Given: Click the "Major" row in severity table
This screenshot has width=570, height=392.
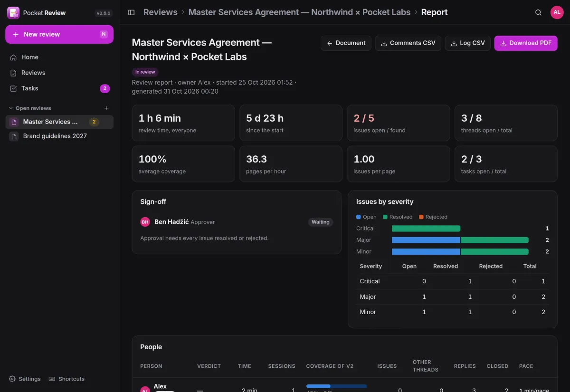Looking at the screenshot, I should [453, 297].
